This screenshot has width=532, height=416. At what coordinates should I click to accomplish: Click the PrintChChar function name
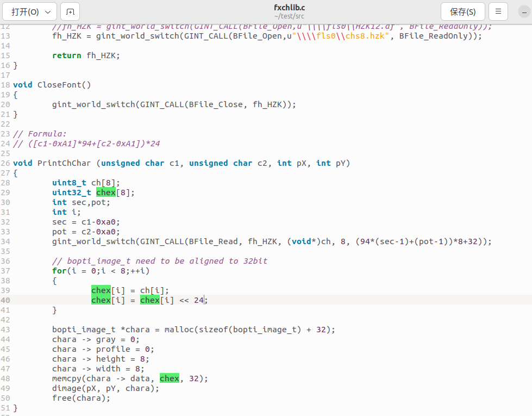pyautogui.click(x=64, y=163)
